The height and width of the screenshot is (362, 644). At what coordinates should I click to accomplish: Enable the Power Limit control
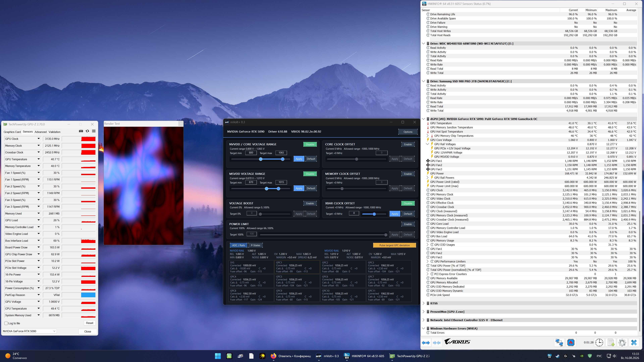tap(408, 224)
